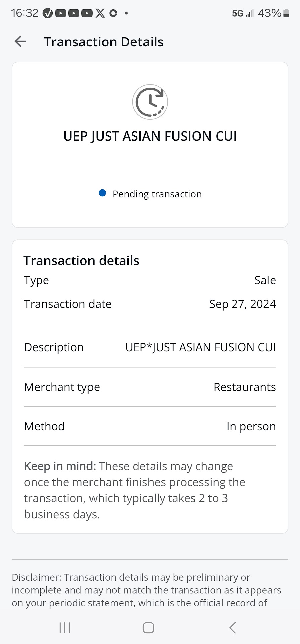Select the Sep 27, 2024 date value
Viewport: 300px width, 644px height.
[x=242, y=304]
